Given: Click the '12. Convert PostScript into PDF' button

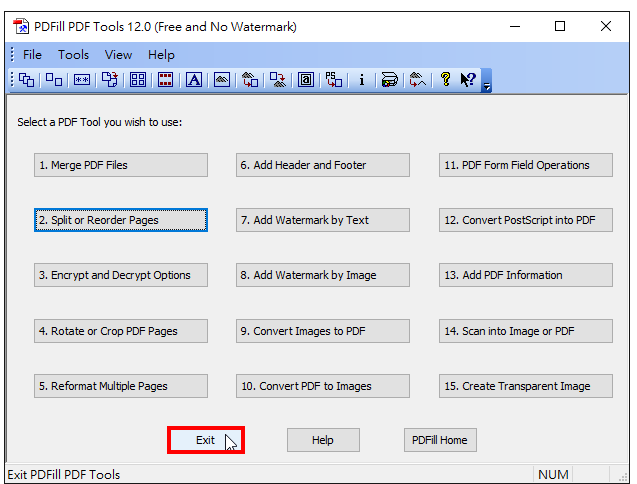Looking at the screenshot, I should pyautogui.click(x=526, y=220).
